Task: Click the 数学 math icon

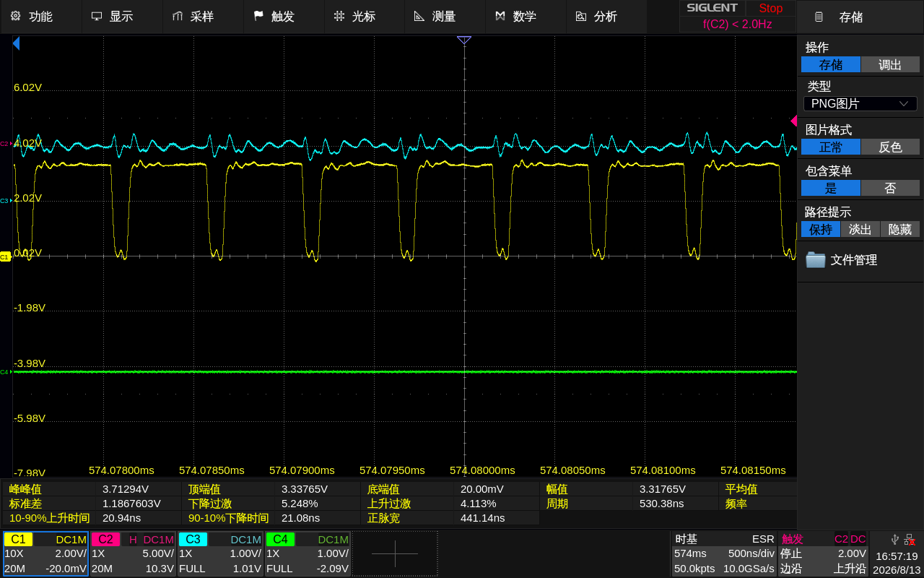Action: tap(500, 16)
